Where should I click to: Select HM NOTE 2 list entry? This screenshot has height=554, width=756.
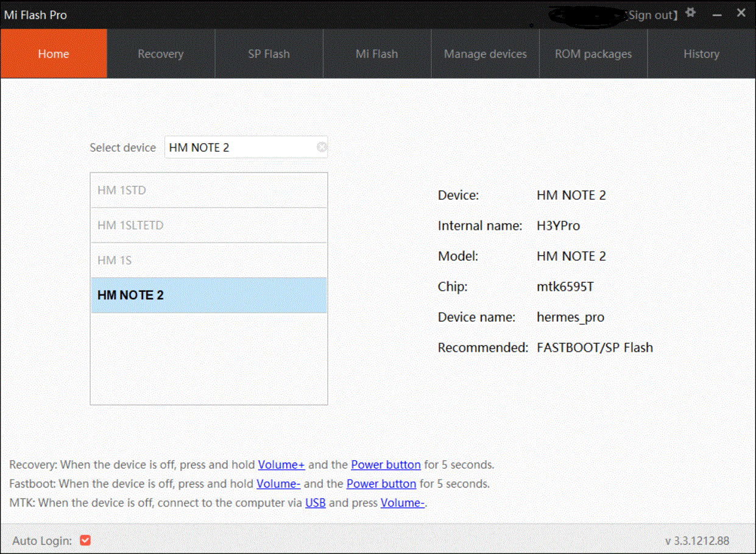pyautogui.click(x=208, y=296)
